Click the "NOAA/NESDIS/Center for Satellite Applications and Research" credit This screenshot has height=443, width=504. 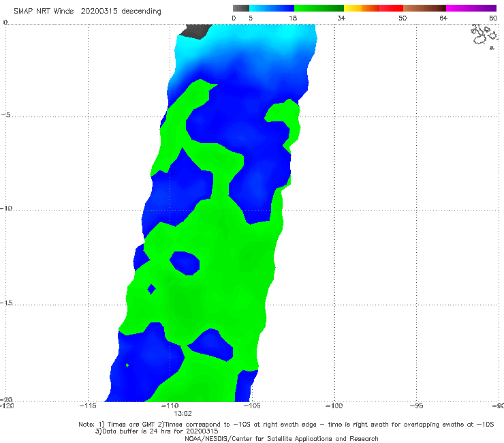281,438
